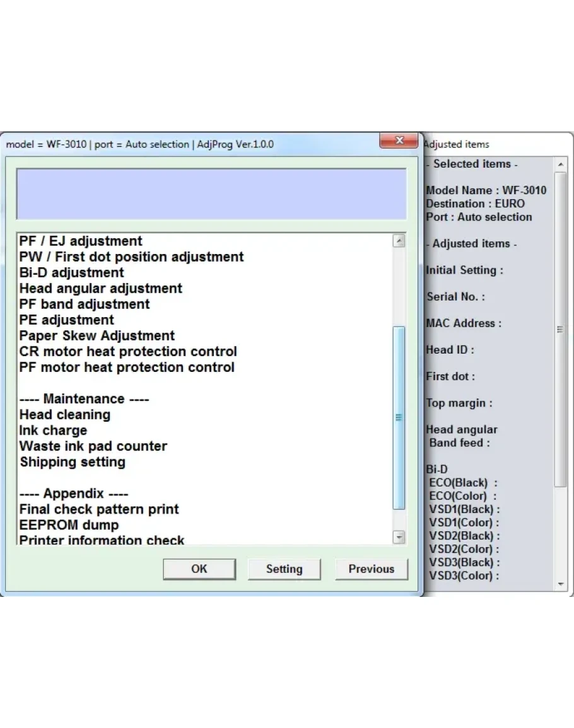Click the Adjusted items scrollbar thumb
574x728 pixels.
coord(560,329)
